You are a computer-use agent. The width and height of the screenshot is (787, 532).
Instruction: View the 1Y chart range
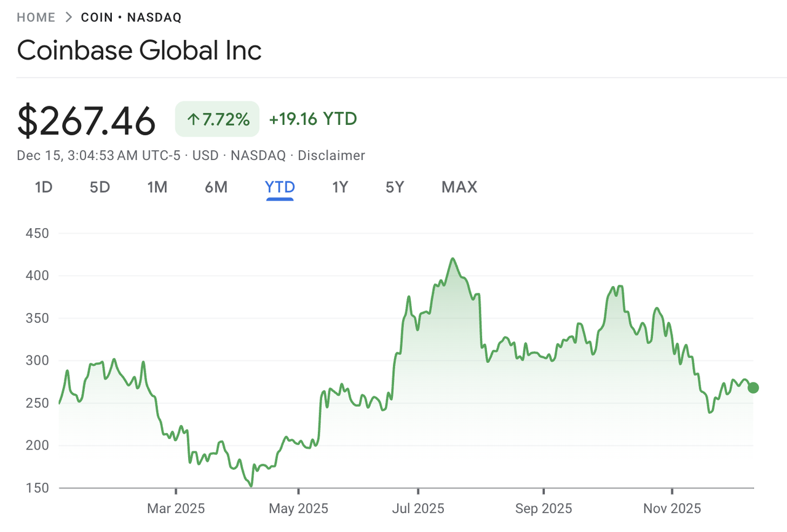click(340, 187)
